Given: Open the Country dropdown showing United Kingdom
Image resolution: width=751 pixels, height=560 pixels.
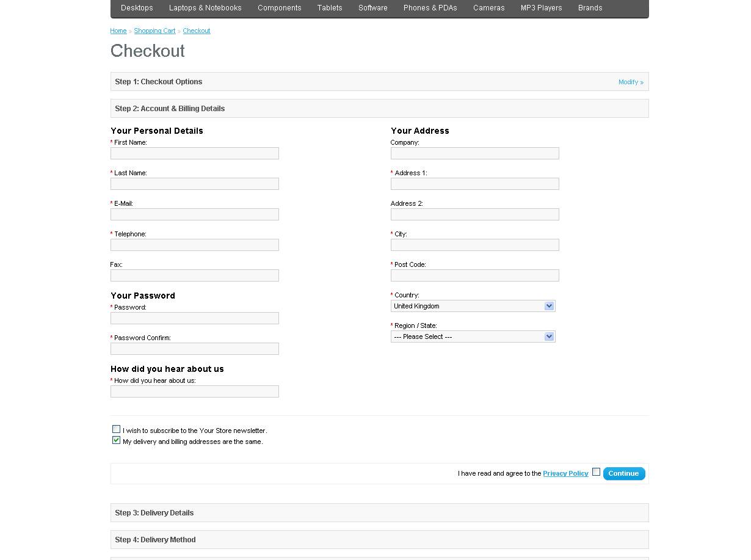Looking at the screenshot, I should [x=473, y=306].
